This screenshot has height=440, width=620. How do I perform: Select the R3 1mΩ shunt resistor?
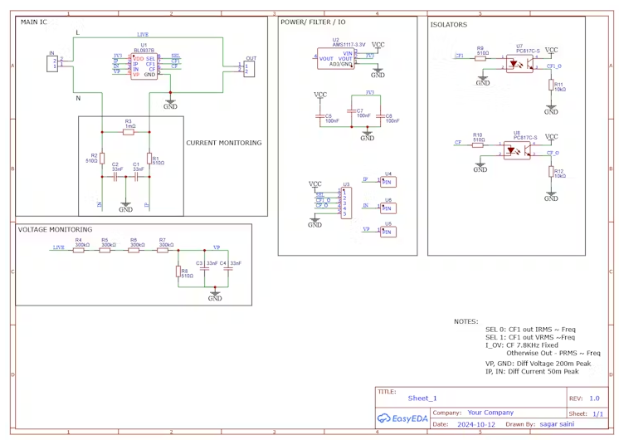pos(129,133)
